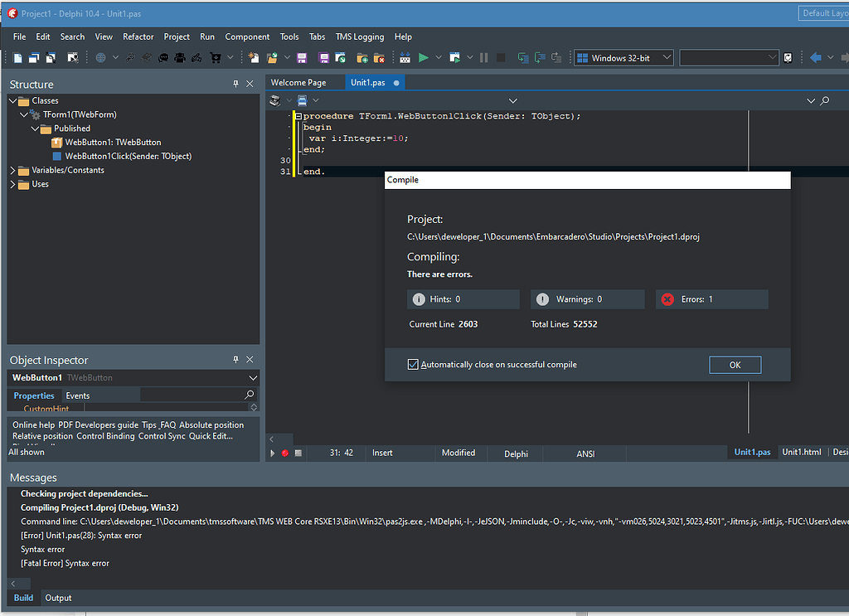Switch to the Output messages tab
849x616 pixels.
(x=58, y=598)
